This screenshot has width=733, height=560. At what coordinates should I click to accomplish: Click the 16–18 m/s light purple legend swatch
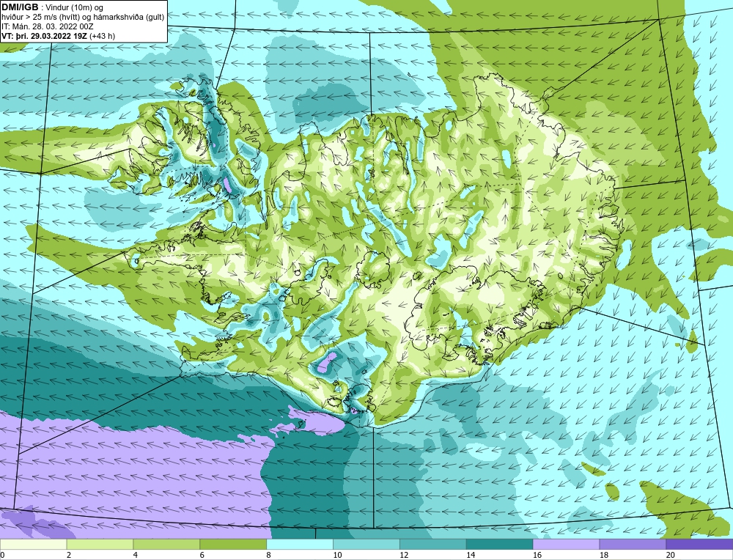tap(566, 545)
